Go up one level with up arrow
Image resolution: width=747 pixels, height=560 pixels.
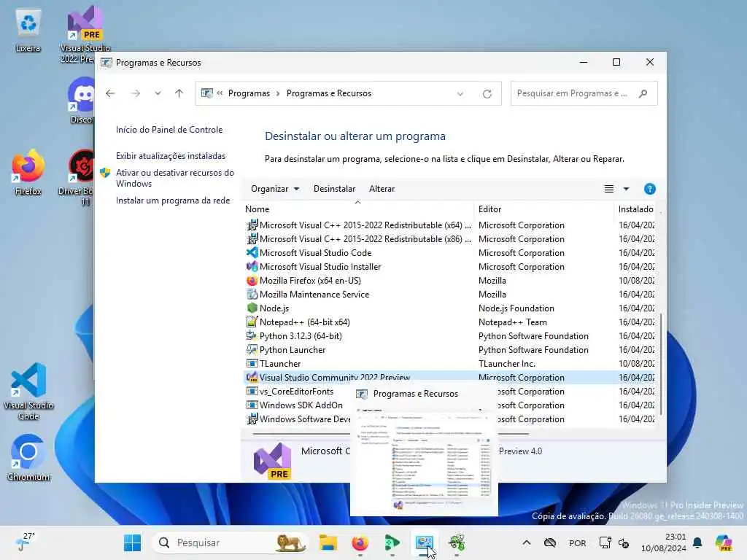click(x=179, y=93)
